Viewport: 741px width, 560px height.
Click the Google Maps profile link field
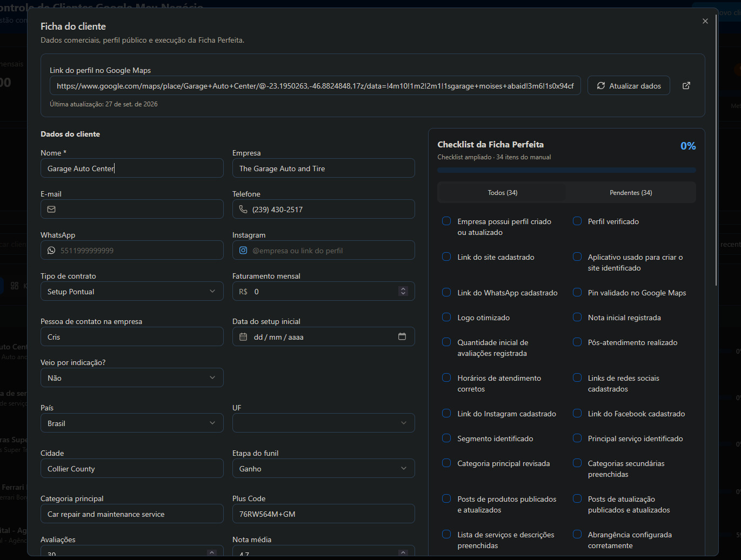click(x=316, y=85)
